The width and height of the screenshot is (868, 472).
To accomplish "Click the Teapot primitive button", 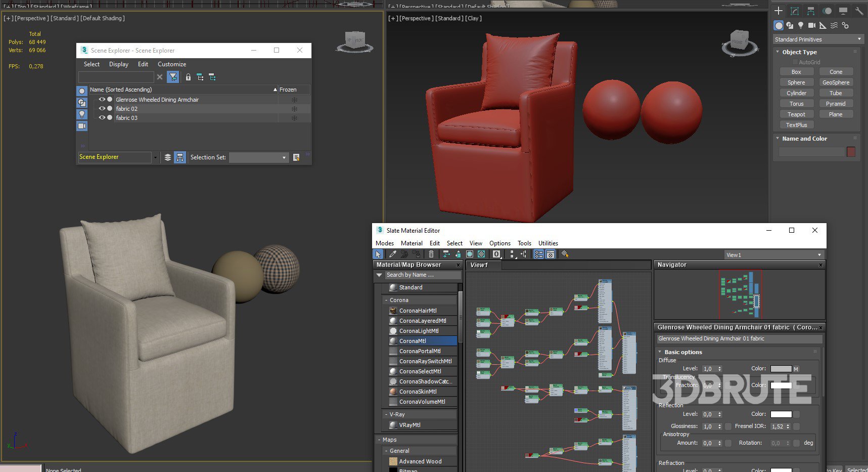I will pos(796,114).
